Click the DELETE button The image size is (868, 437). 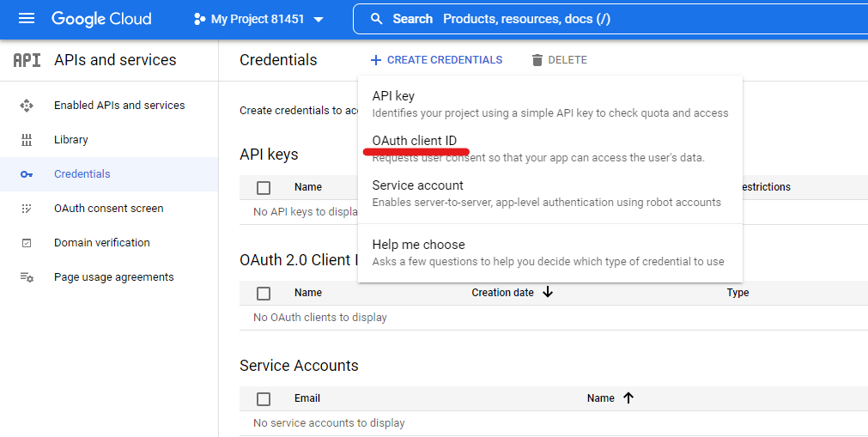click(x=560, y=60)
